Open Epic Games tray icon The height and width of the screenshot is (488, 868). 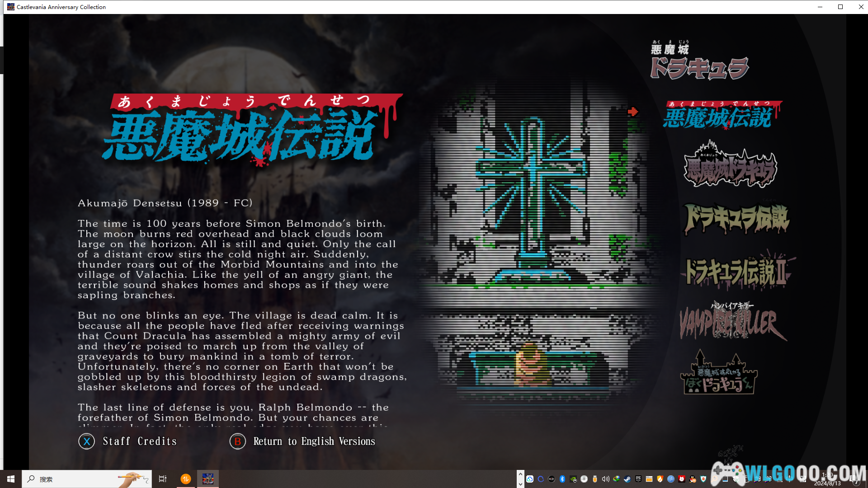pyautogui.click(x=638, y=479)
